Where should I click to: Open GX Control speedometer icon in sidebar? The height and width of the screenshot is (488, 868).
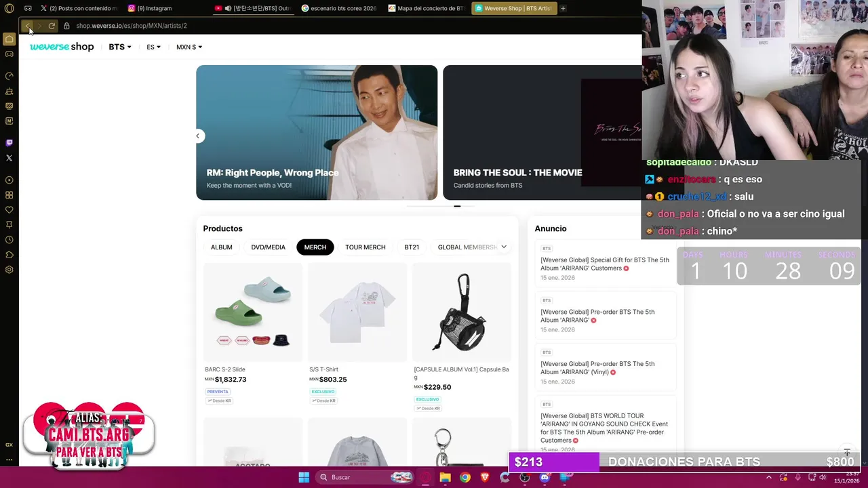point(9,76)
